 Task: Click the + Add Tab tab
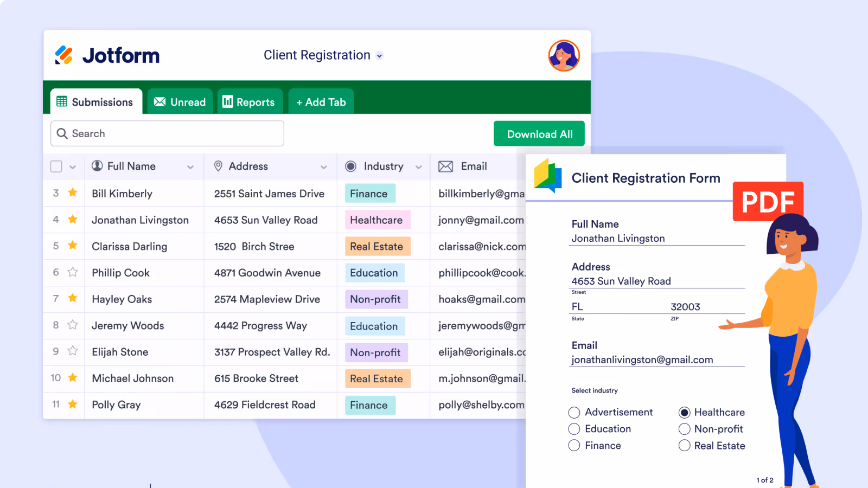click(x=321, y=101)
